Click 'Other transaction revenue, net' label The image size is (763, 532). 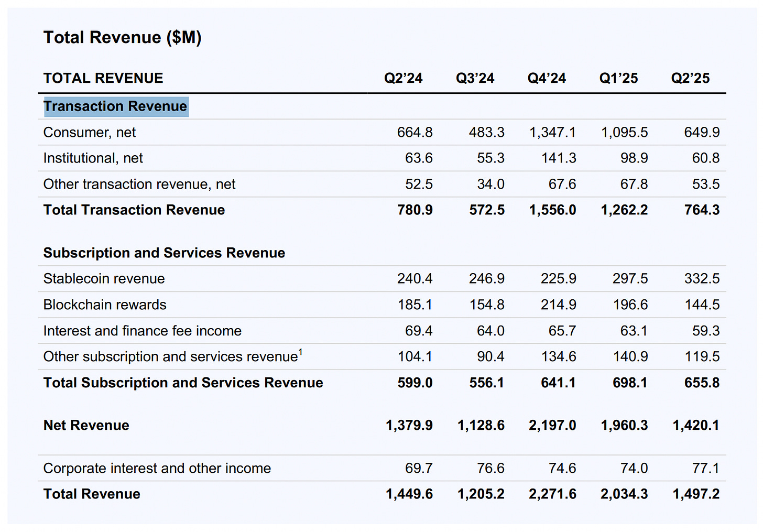(x=139, y=184)
